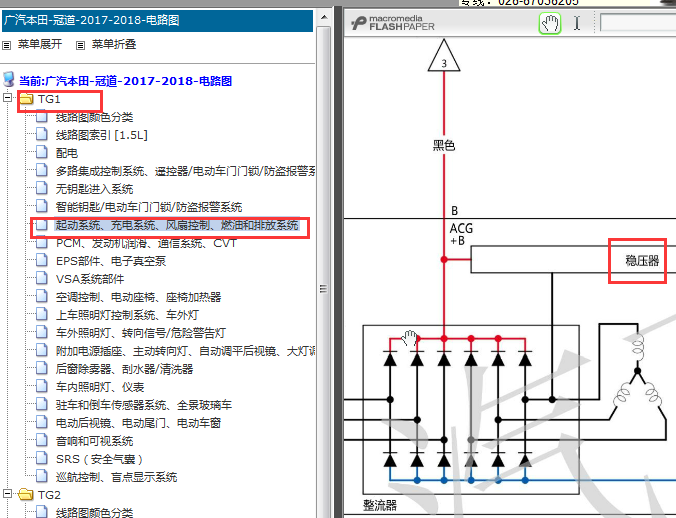Open 附加电源插座、主动转向灯 document

click(185, 351)
